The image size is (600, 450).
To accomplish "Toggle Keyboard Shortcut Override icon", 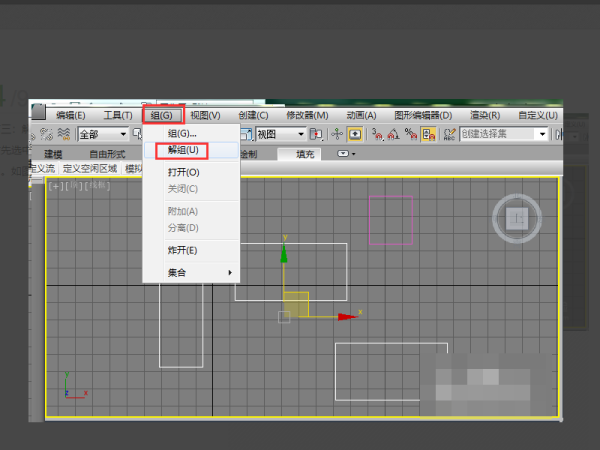I will 355,134.
